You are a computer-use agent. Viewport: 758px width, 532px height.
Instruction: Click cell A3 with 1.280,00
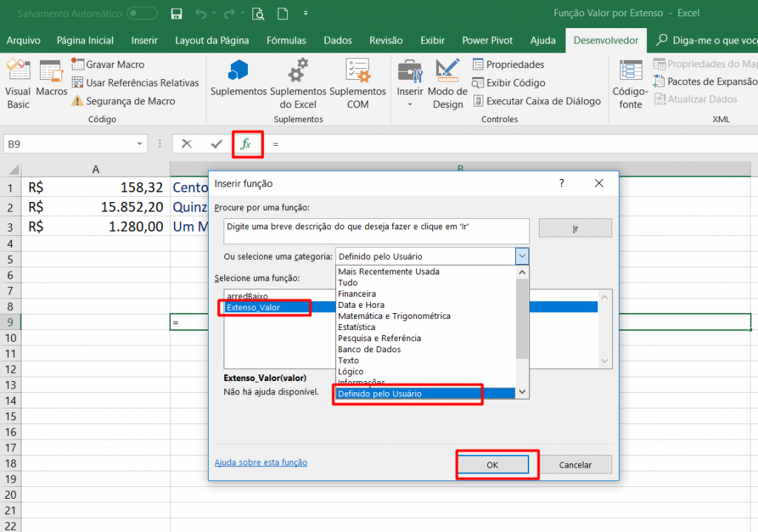pos(95,226)
